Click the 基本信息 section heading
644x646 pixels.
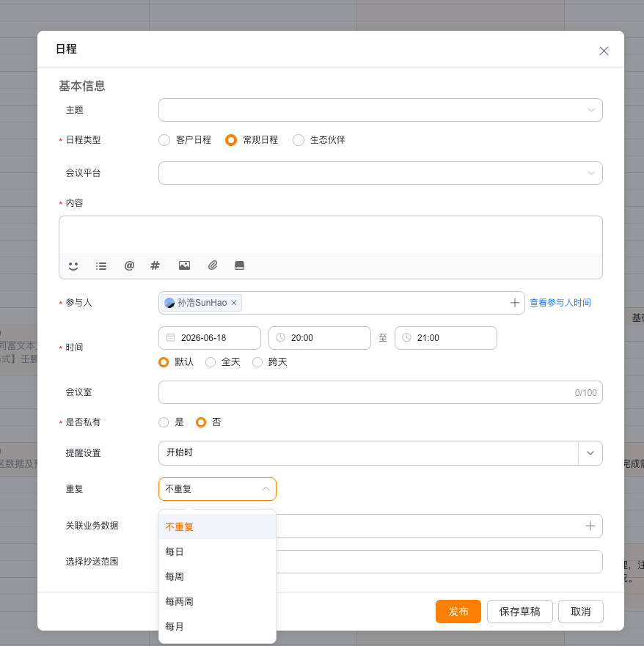point(82,86)
